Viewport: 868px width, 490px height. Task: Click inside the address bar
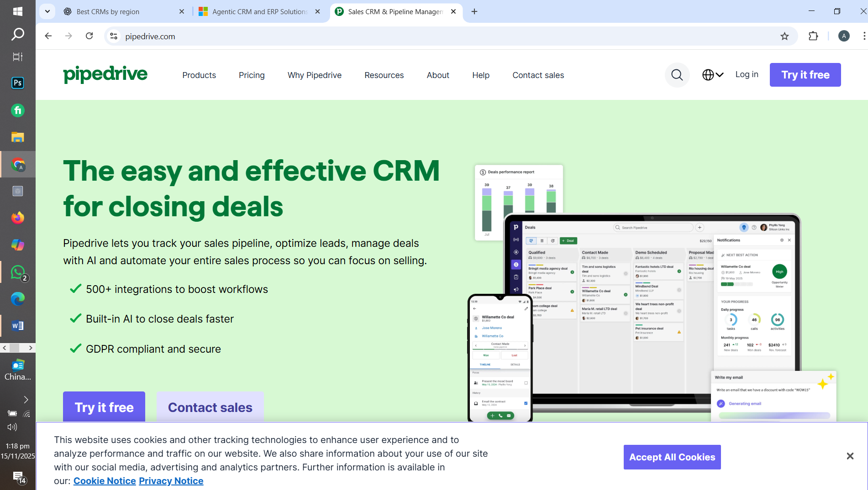coord(274,36)
